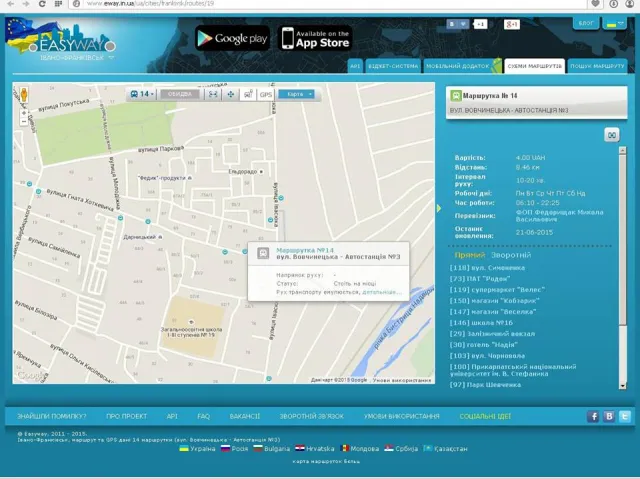The width and height of the screenshot is (640, 479).
Task: Open Зворотній зв'язок footer link
Action: [311, 417]
